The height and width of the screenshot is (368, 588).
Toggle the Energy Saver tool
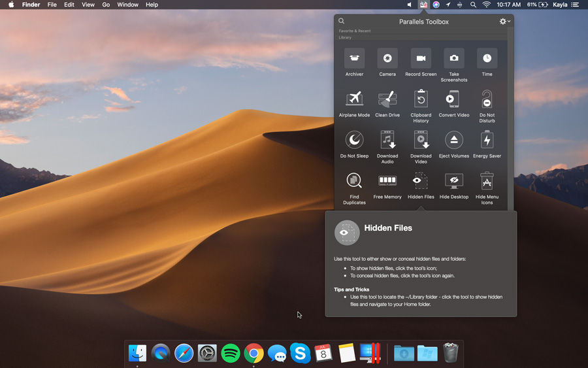(487, 145)
